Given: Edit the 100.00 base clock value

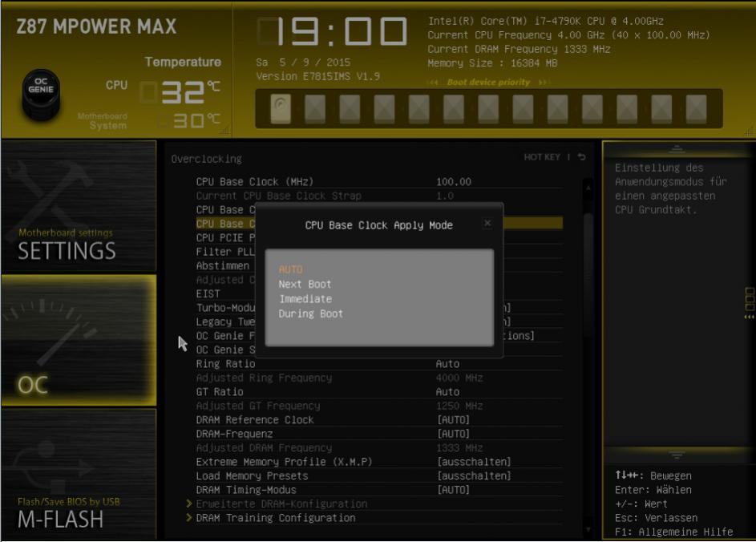Looking at the screenshot, I should point(454,182).
